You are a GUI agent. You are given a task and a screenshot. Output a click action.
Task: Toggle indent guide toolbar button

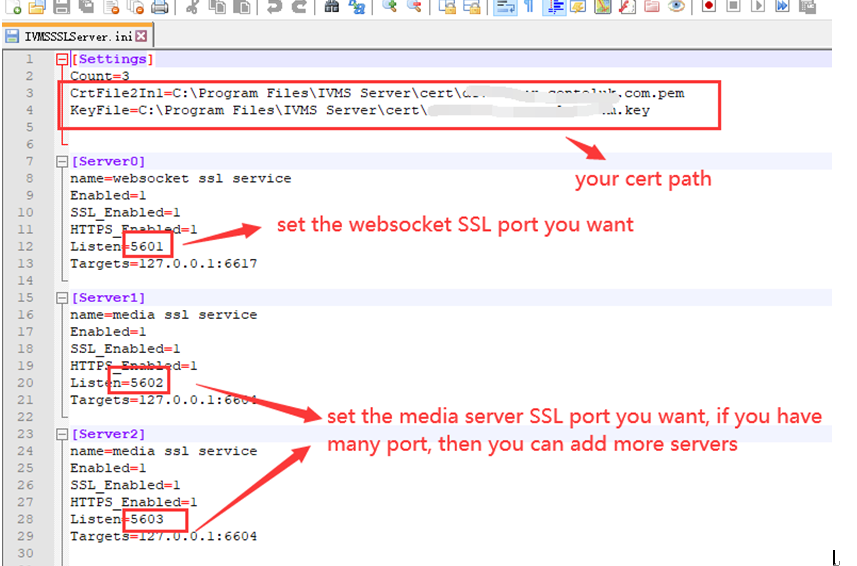coord(554,7)
